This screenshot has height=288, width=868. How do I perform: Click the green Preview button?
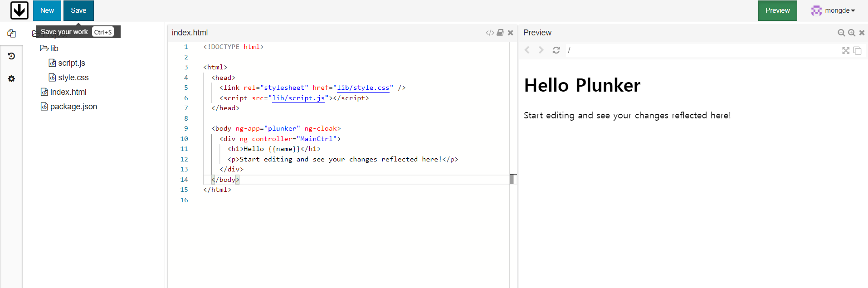[x=777, y=10]
